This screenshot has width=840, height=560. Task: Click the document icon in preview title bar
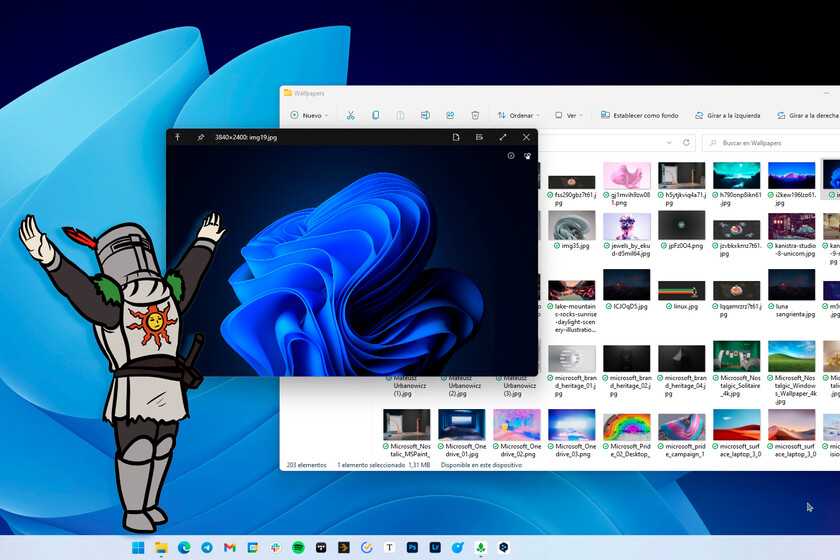pyautogui.click(x=456, y=137)
